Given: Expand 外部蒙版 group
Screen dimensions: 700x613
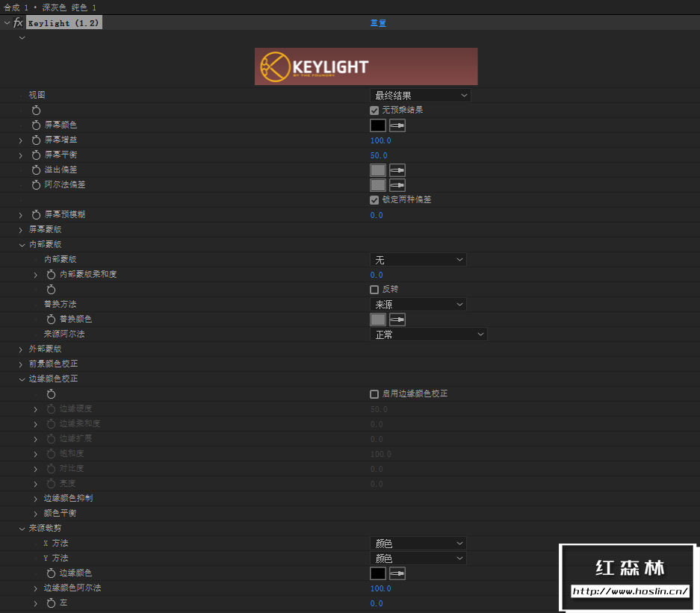Looking at the screenshot, I should [20, 349].
